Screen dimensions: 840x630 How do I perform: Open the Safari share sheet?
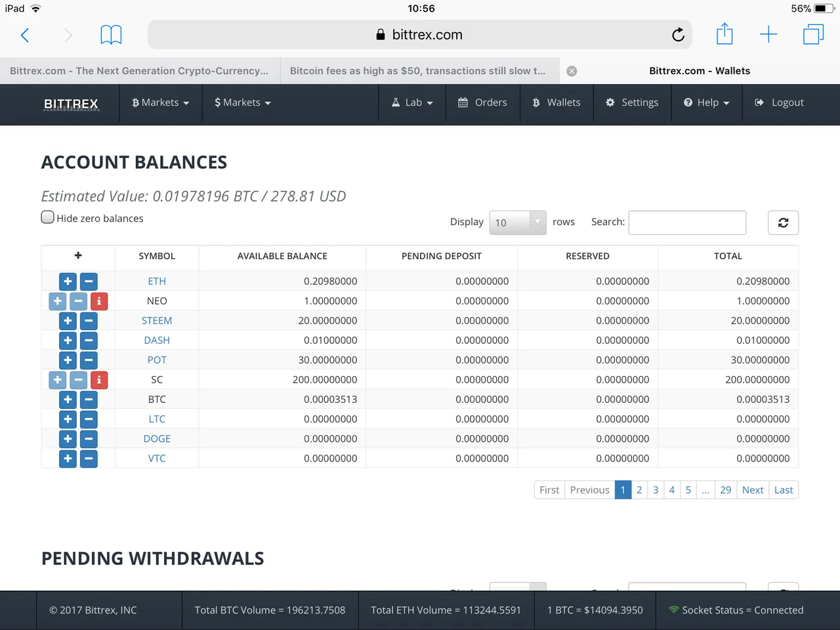coord(724,33)
